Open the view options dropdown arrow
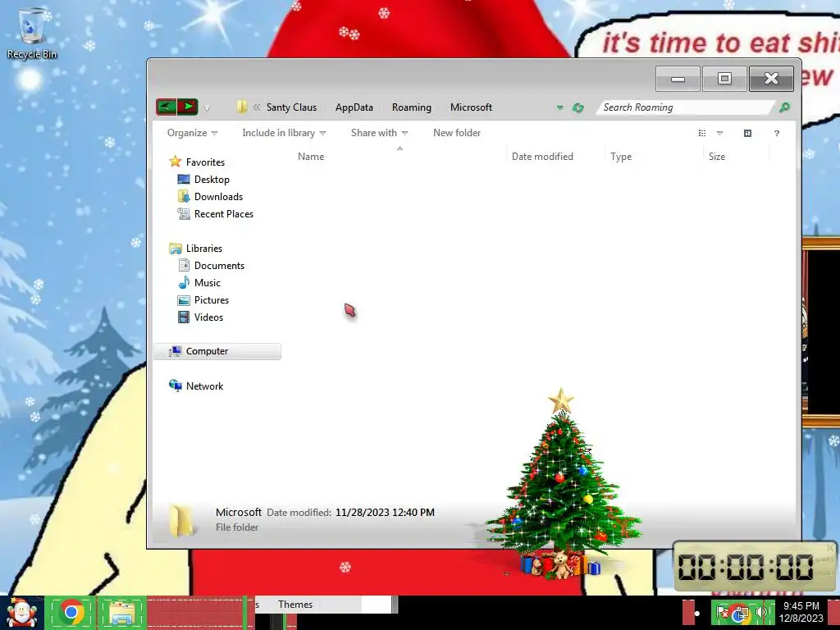This screenshot has width=840, height=630. tap(720, 134)
